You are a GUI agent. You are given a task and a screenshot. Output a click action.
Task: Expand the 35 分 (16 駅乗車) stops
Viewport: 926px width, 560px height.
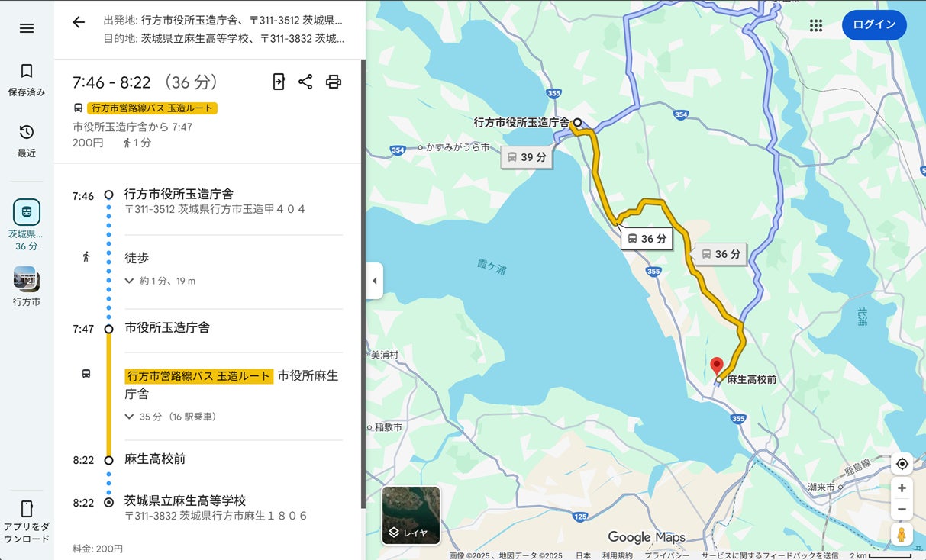171,417
